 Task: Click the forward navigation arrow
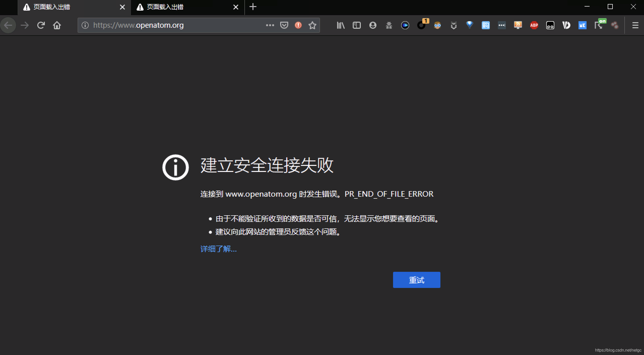pyautogui.click(x=25, y=25)
